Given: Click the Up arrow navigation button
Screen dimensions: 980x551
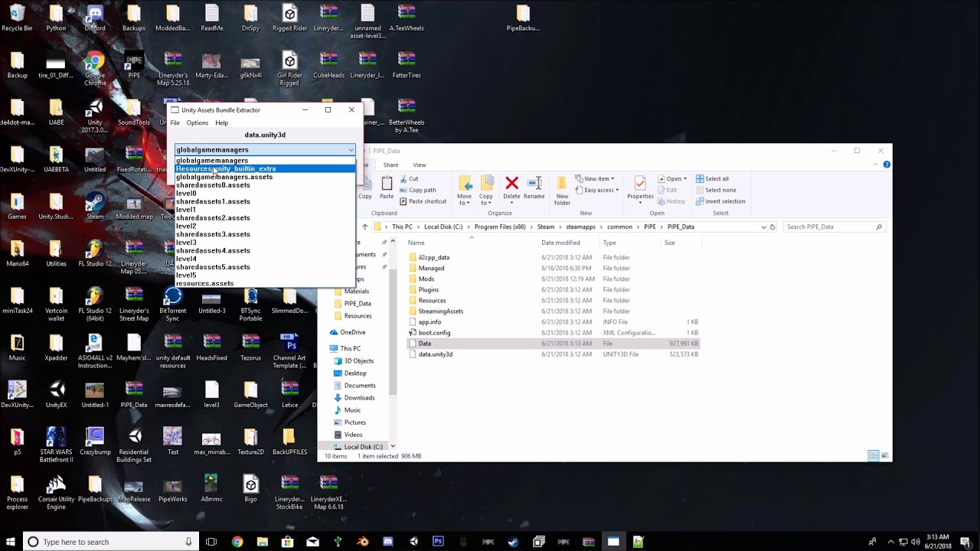Looking at the screenshot, I should [366, 227].
